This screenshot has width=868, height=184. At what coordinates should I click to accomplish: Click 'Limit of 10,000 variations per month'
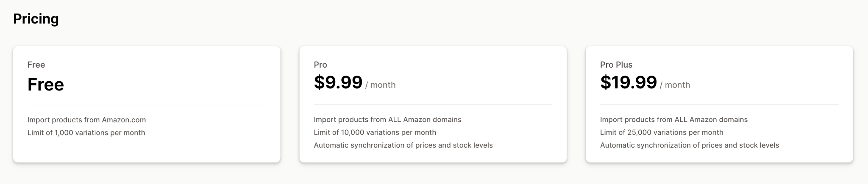click(x=375, y=132)
